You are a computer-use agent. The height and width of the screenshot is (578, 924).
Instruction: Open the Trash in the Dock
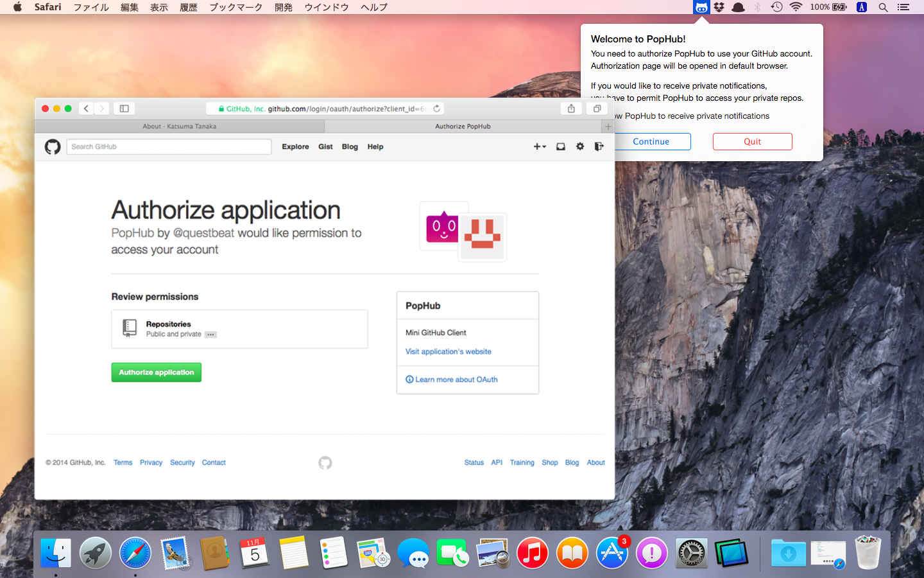(x=868, y=553)
